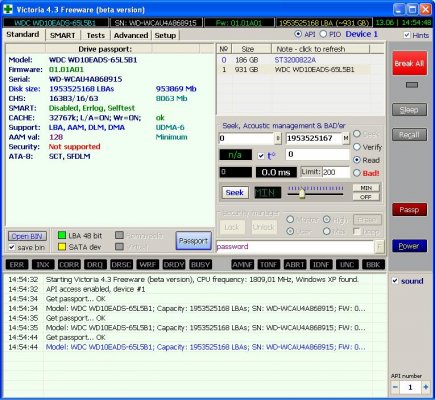Click the M button beside end LBA
This screenshot has height=400, width=435.
(346, 138)
